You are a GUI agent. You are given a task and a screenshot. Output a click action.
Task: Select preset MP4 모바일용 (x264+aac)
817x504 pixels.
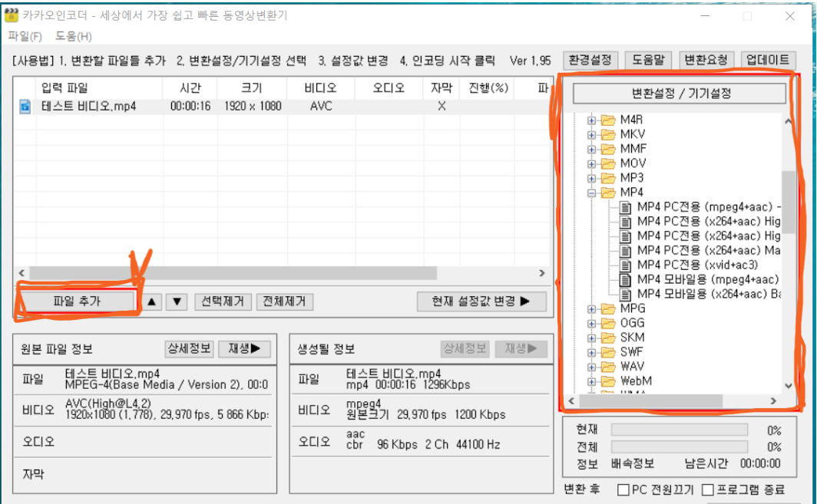coord(709,294)
